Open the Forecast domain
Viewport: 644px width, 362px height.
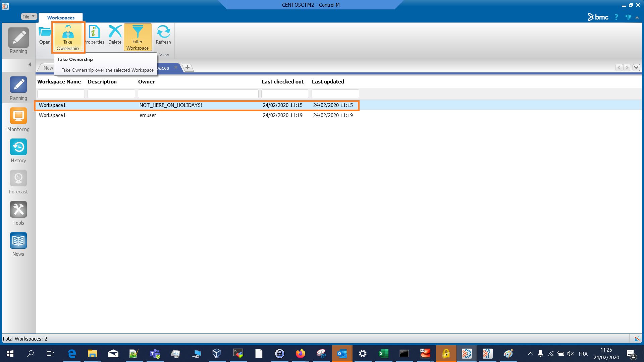tap(18, 182)
